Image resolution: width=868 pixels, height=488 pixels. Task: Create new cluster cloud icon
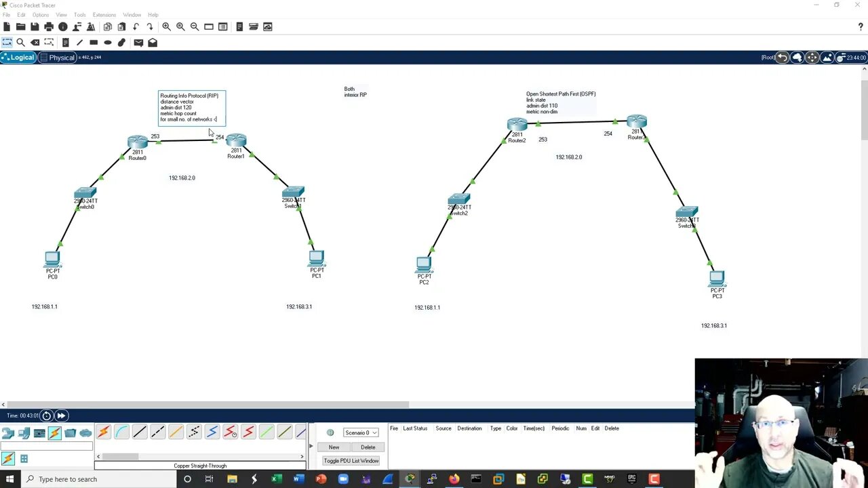pyautogui.click(x=797, y=58)
